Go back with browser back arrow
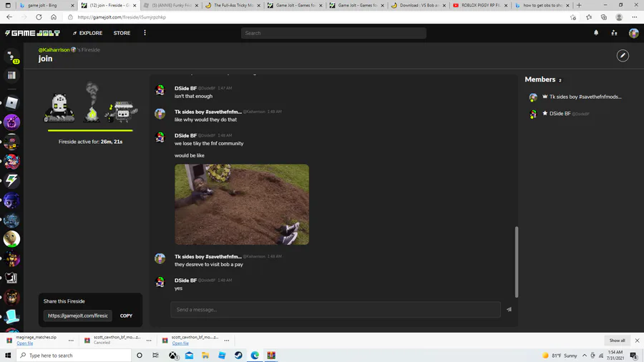 pos(9,17)
